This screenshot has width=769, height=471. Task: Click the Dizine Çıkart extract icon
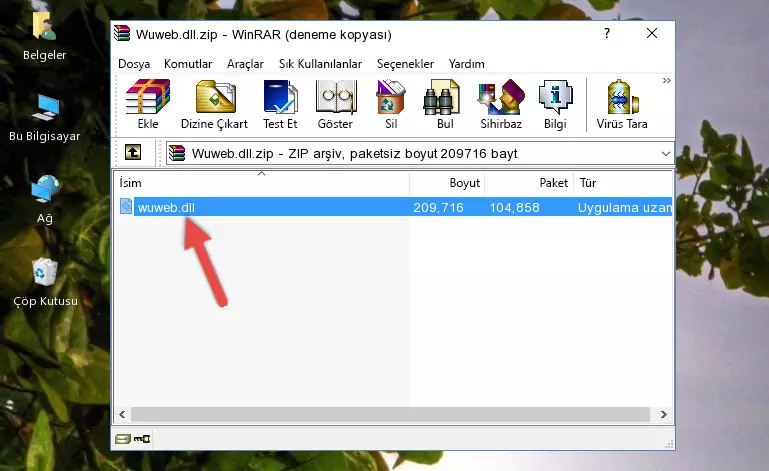[x=214, y=105]
